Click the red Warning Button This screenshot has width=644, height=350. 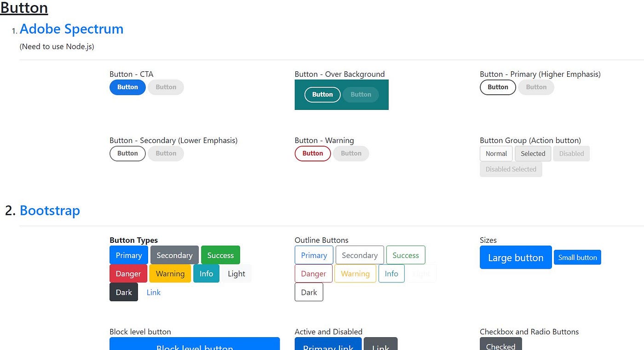(x=312, y=153)
